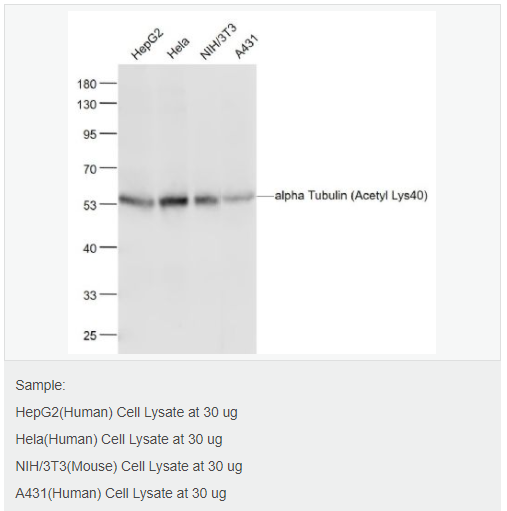This screenshot has height=511, width=507.
Task: Click A431(Human) Cell Lysate text line
Action: (121, 493)
